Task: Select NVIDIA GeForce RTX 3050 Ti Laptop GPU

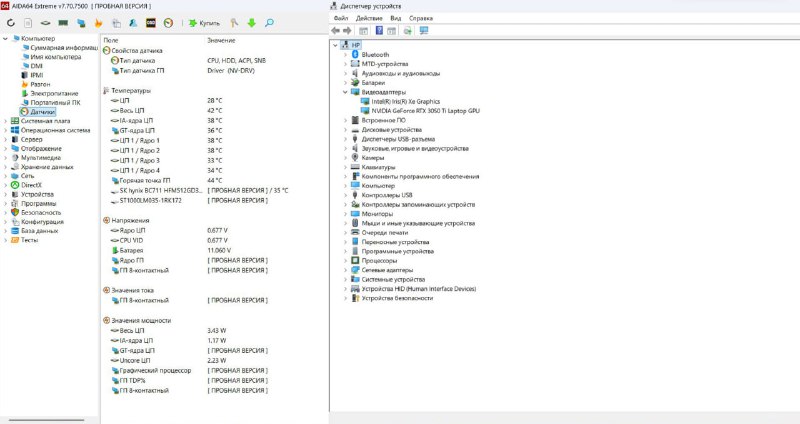Action: (426, 111)
